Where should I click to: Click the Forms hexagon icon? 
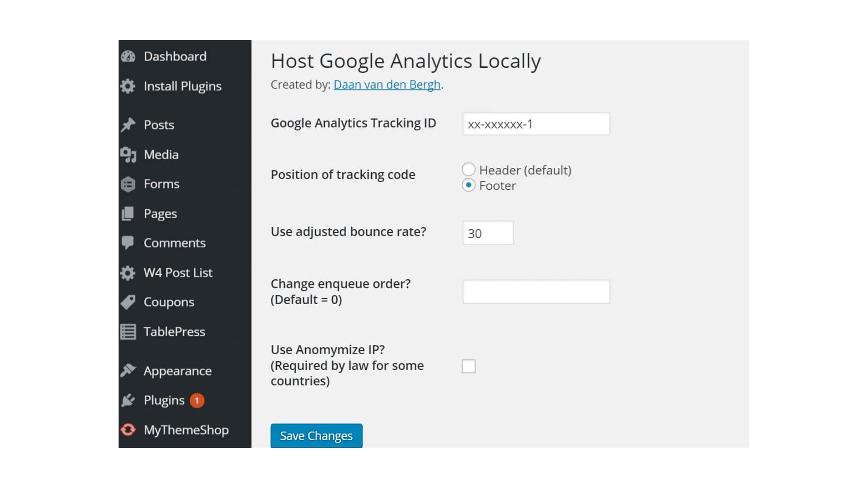click(x=128, y=184)
